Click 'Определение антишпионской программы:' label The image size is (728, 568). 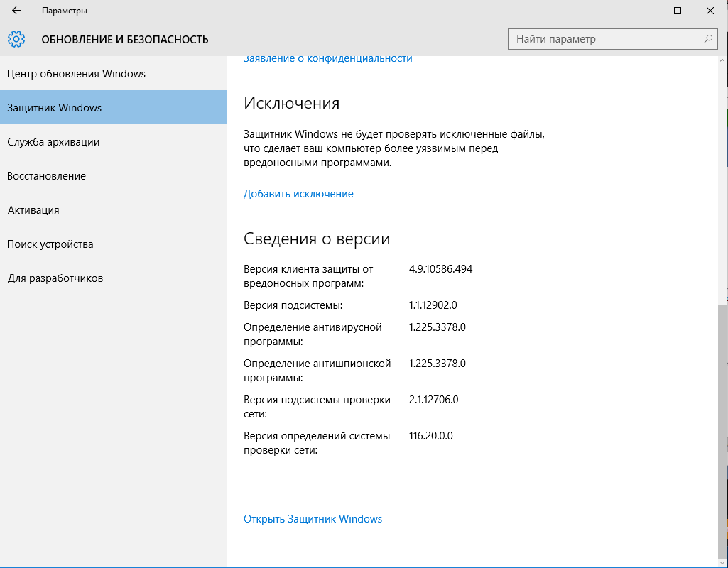click(x=317, y=371)
